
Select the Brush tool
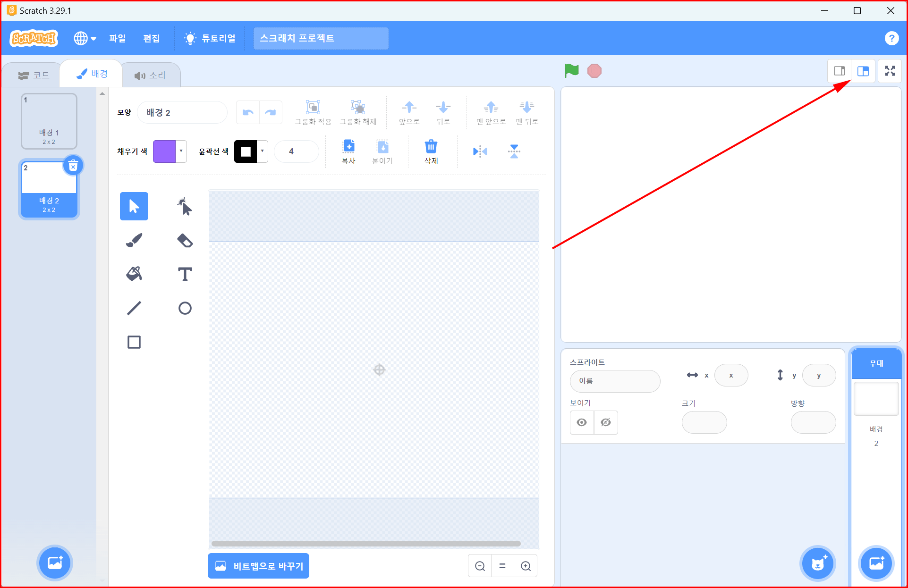134,241
